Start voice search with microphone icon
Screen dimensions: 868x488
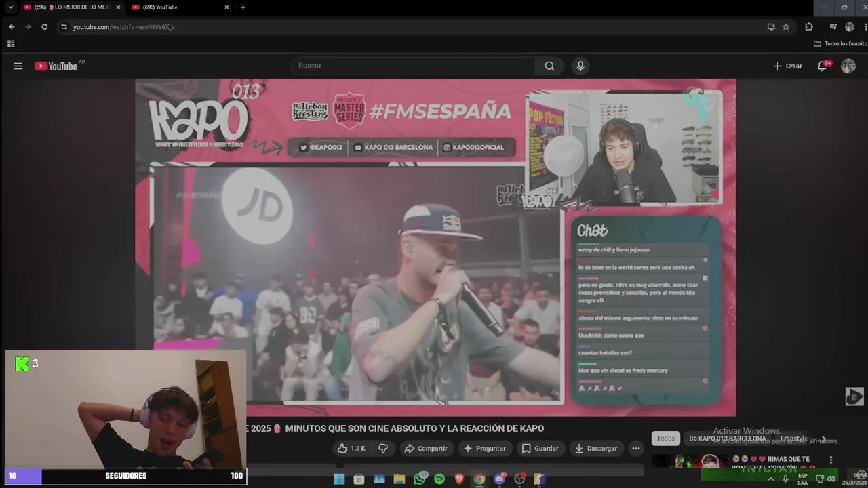[580, 66]
